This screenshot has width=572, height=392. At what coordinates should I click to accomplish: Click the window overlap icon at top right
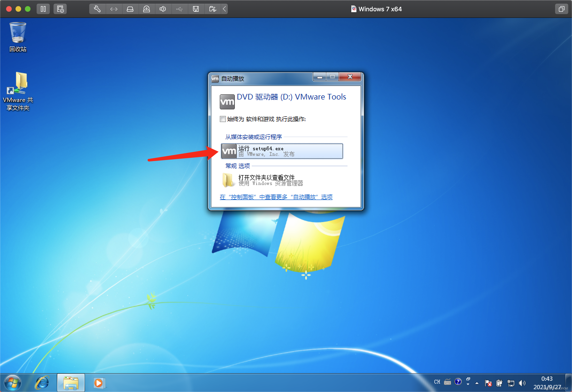(x=561, y=9)
